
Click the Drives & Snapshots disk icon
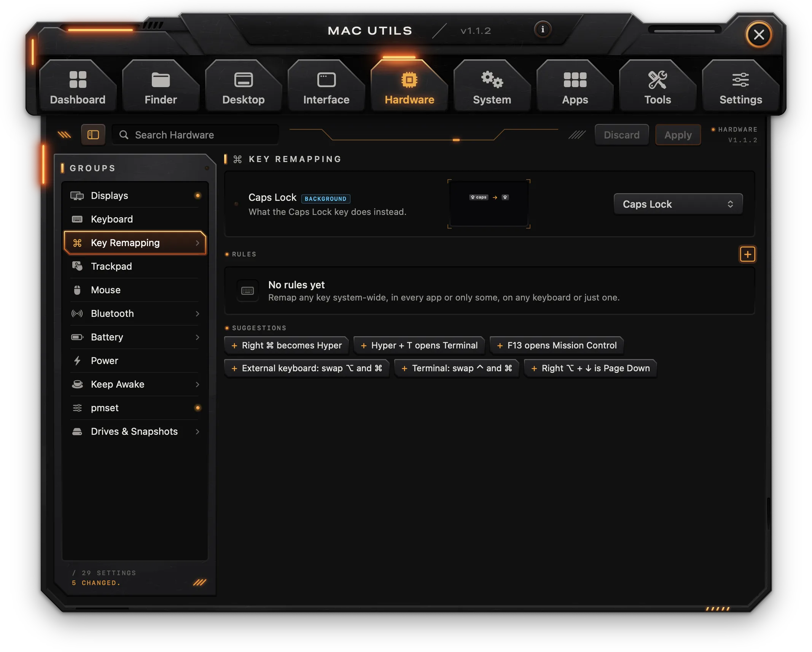point(77,431)
